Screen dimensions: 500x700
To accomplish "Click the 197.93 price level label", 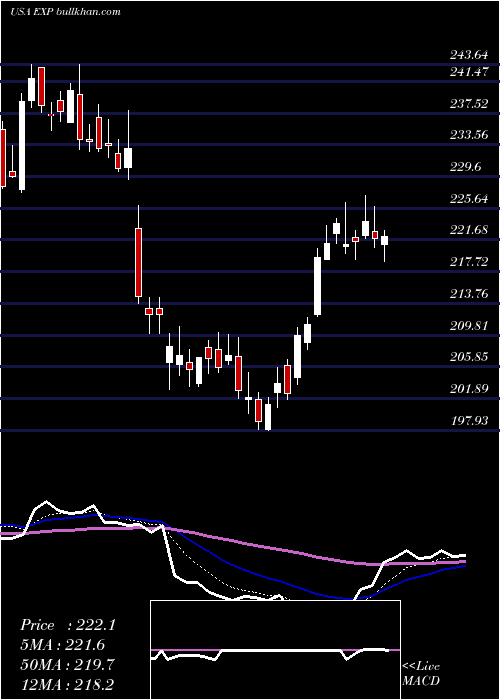I will click(469, 421).
